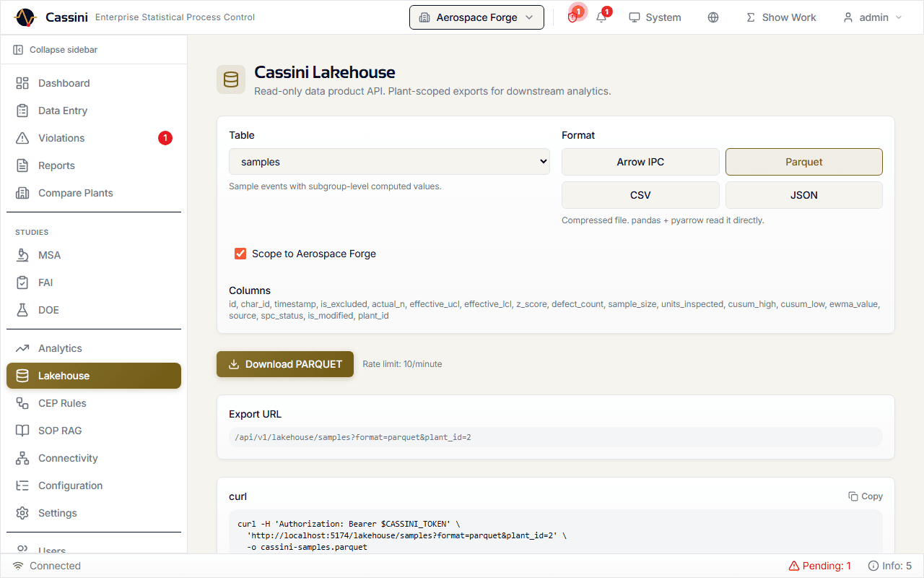Screen dimensions: 924x578
Task: Click the Lakehouse database sidebar icon
Action: tap(22, 376)
